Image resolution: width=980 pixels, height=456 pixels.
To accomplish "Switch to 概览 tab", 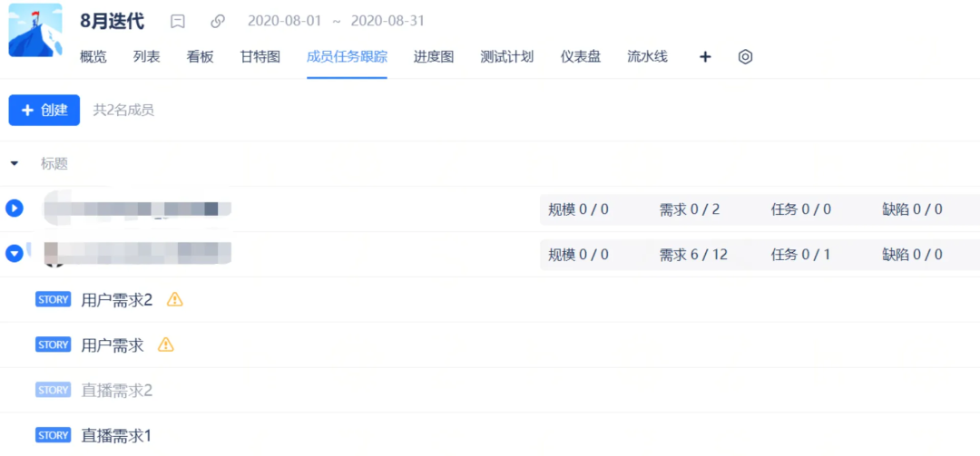I will click(x=93, y=57).
